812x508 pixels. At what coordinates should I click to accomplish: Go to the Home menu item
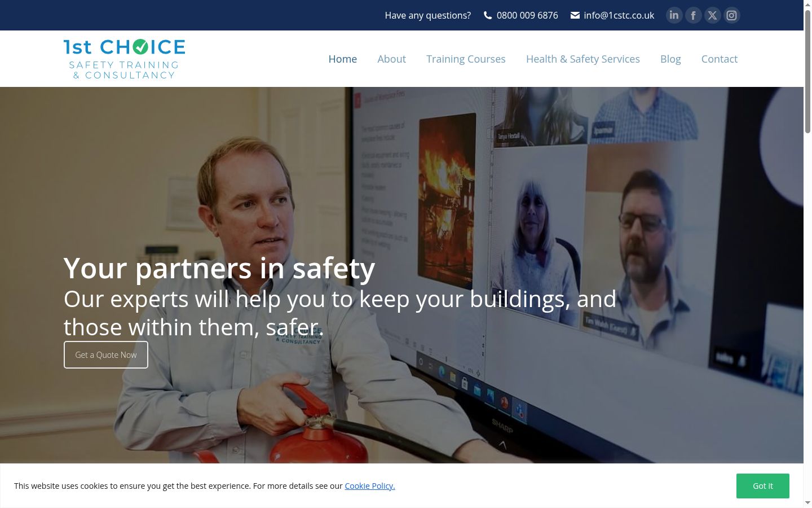coord(343,59)
